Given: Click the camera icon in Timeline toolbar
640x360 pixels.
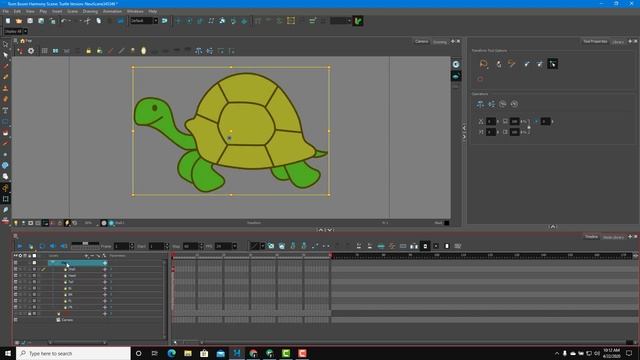Looking at the screenshot, I should (271, 246).
